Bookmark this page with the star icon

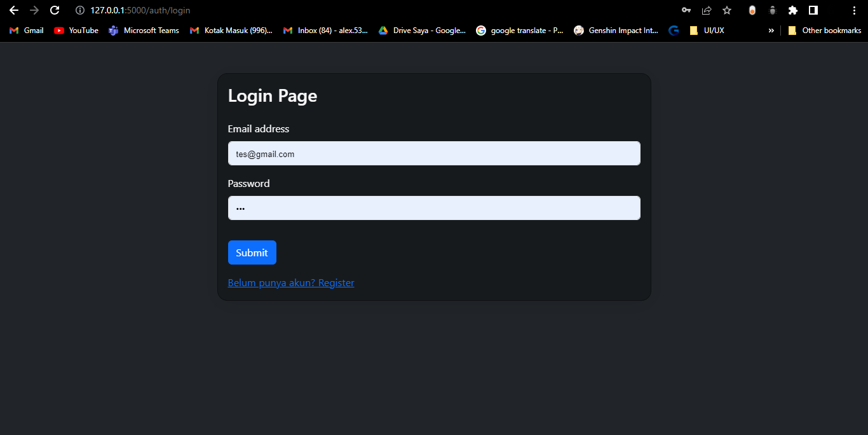(727, 10)
